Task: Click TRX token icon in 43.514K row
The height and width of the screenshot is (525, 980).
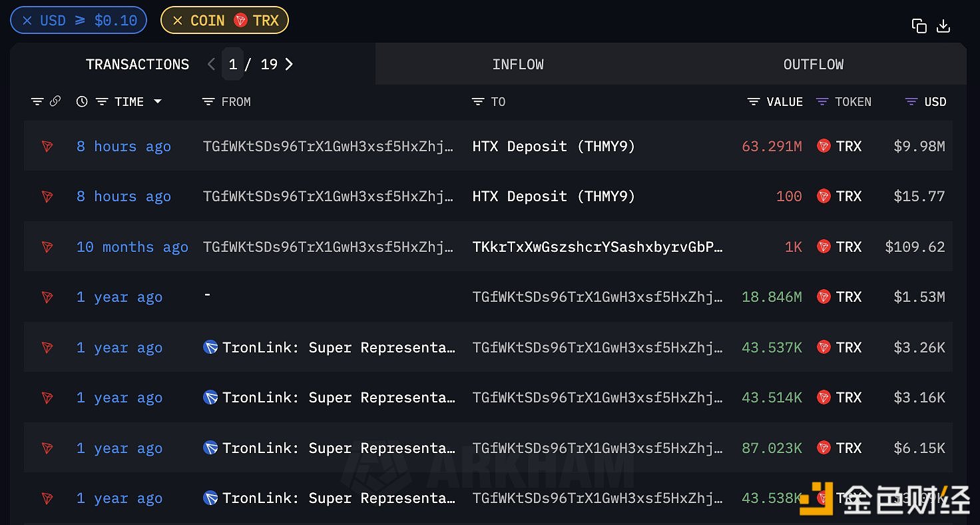Action: click(x=824, y=397)
